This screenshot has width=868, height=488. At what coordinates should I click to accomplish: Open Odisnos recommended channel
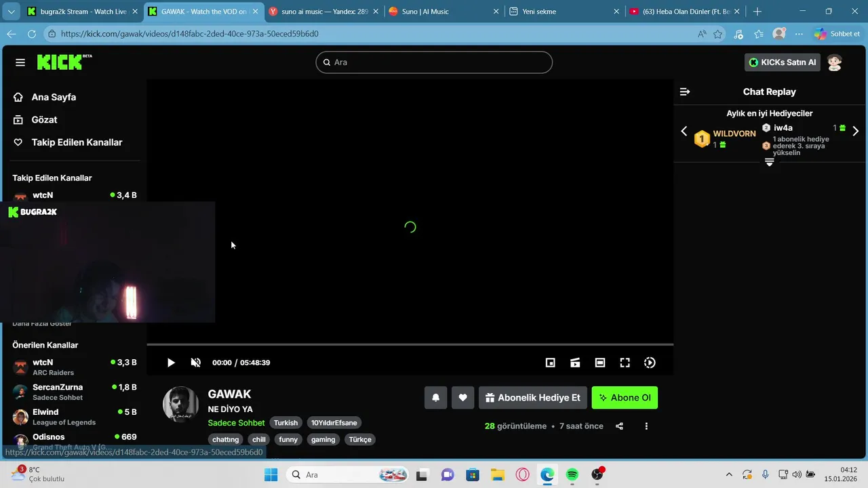point(75,441)
